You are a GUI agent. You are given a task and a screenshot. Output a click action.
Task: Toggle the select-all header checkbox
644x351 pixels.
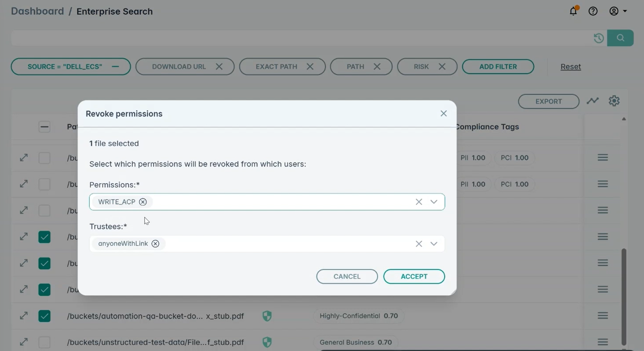coord(45,127)
